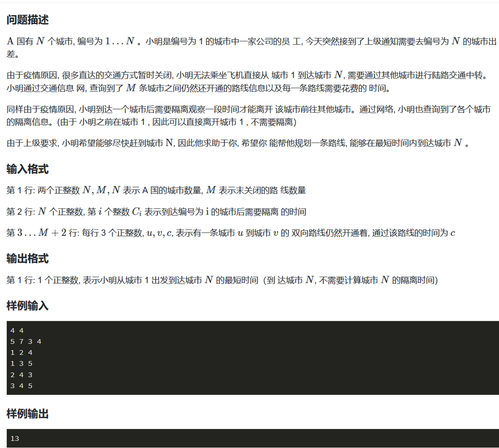Click the sample output value 13
The height and width of the screenshot is (448, 499).
coord(15,438)
